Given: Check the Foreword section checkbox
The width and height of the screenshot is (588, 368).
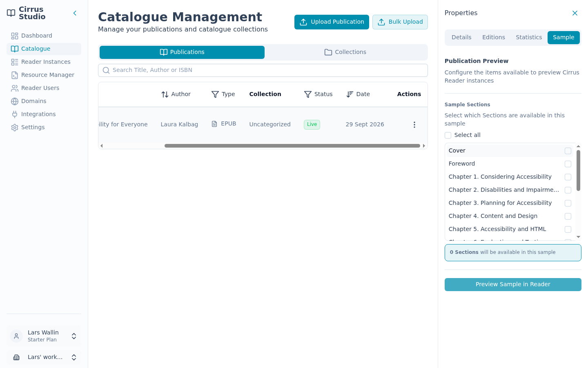Looking at the screenshot, I should 568,164.
